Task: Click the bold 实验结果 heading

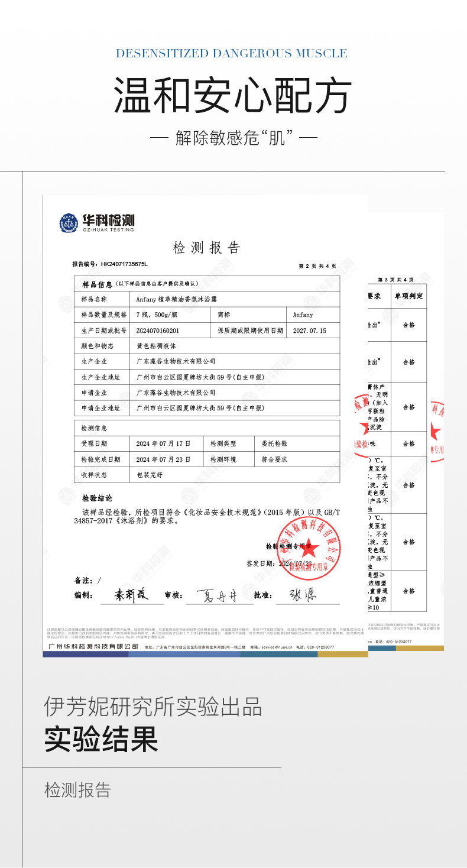Action: pyautogui.click(x=101, y=738)
